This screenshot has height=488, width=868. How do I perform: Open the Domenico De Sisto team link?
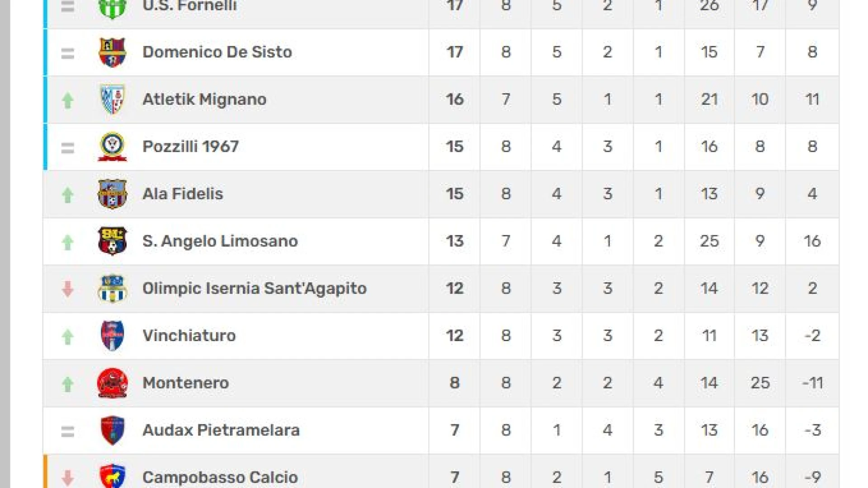(x=217, y=52)
